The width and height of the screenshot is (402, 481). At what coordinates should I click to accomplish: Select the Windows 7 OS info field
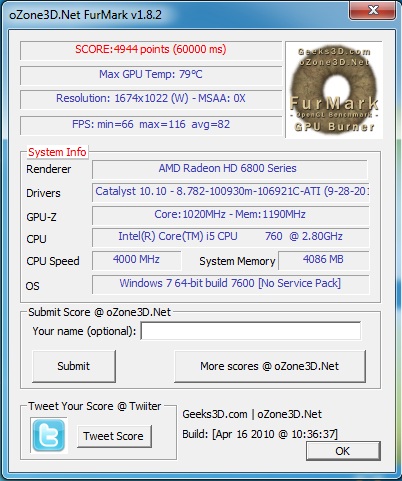[231, 284]
